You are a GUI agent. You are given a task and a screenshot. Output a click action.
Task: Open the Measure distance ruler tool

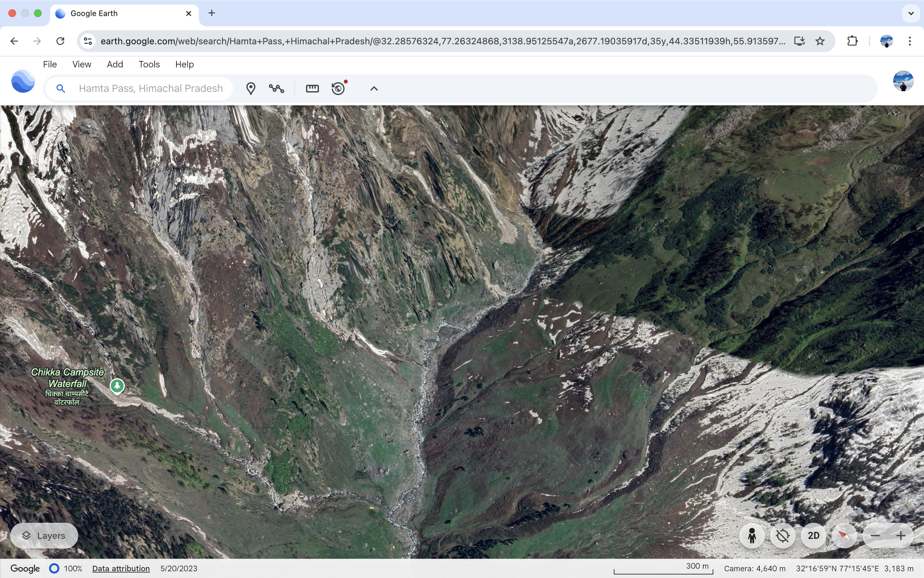[312, 89]
